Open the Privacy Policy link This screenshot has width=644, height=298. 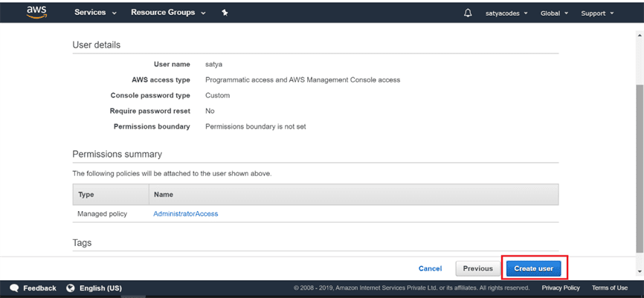(x=561, y=288)
